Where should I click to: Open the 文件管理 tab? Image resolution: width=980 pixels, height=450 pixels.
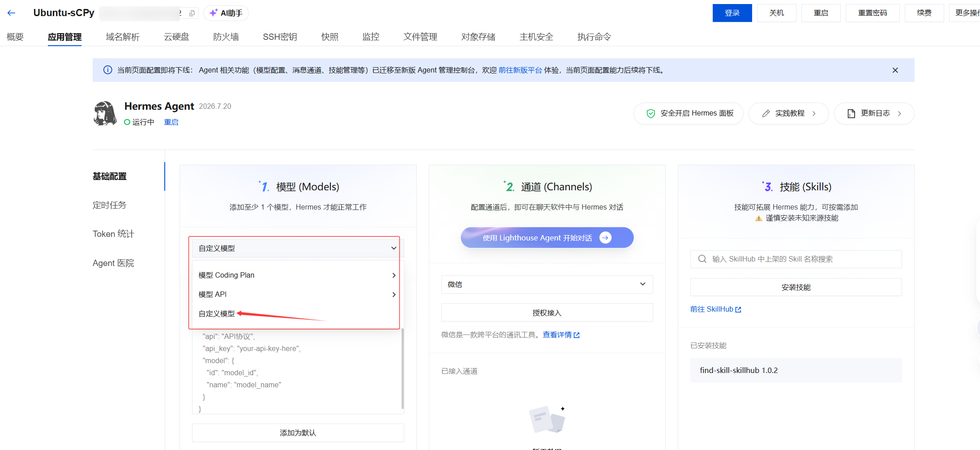coord(420,37)
